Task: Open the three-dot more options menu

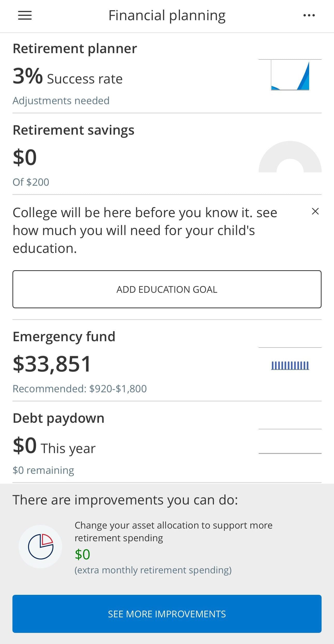Action: point(309,16)
